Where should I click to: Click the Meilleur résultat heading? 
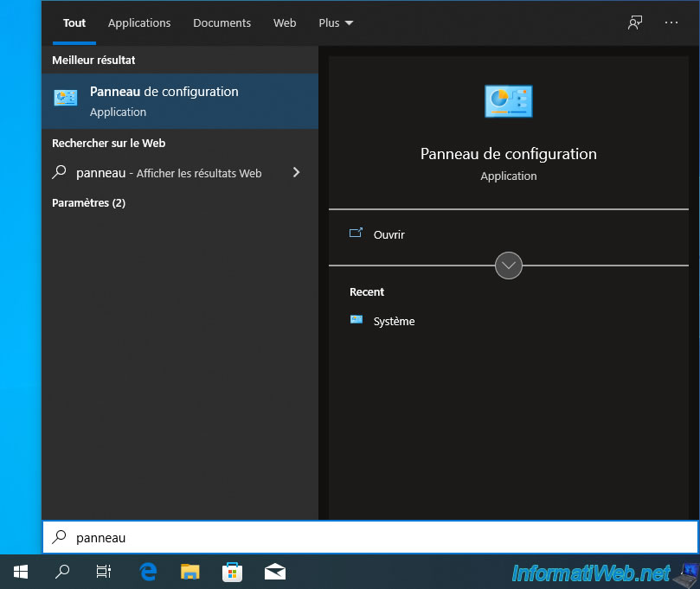[93, 61]
